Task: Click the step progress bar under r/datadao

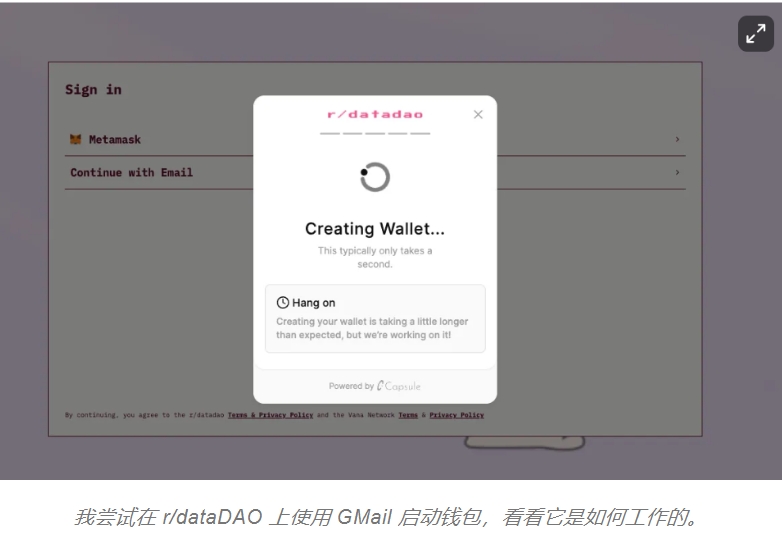Action: tap(375, 134)
